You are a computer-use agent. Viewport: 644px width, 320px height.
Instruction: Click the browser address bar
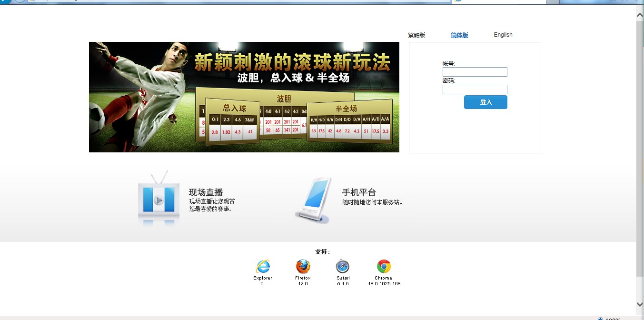pos(238,2)
